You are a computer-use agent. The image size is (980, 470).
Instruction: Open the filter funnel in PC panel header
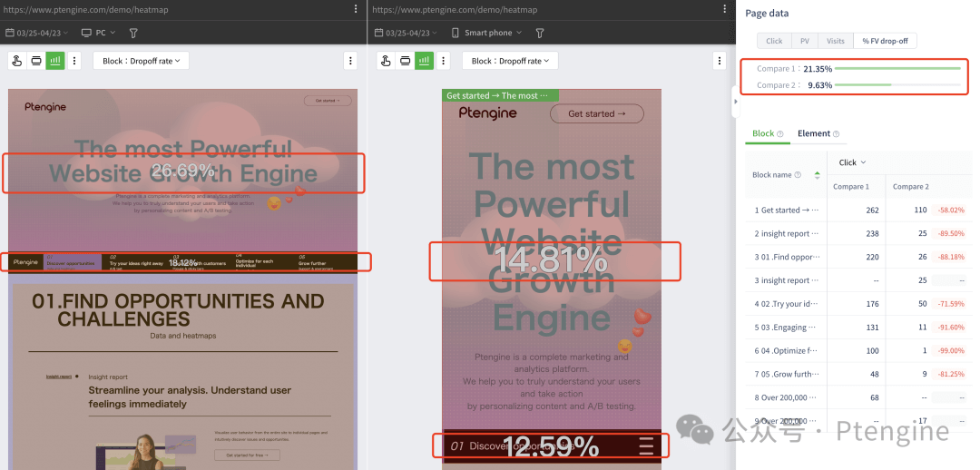point(133,33)
